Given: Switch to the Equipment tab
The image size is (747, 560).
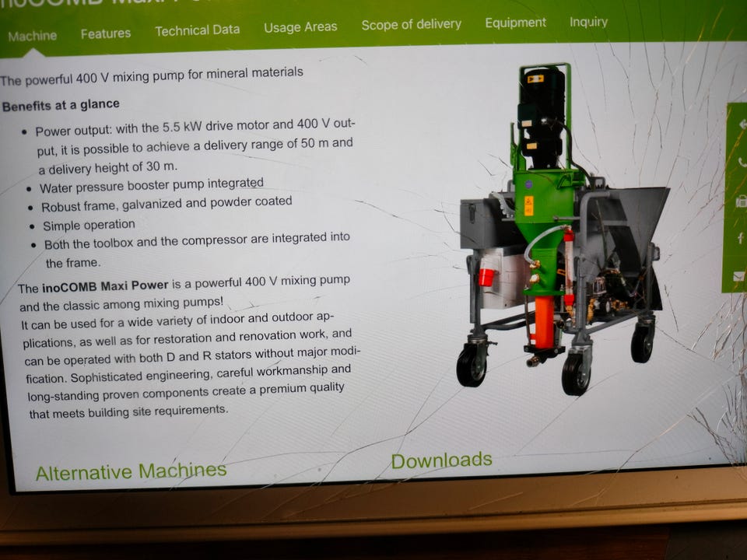Looking at the screenshot, I should coord(515,23).
